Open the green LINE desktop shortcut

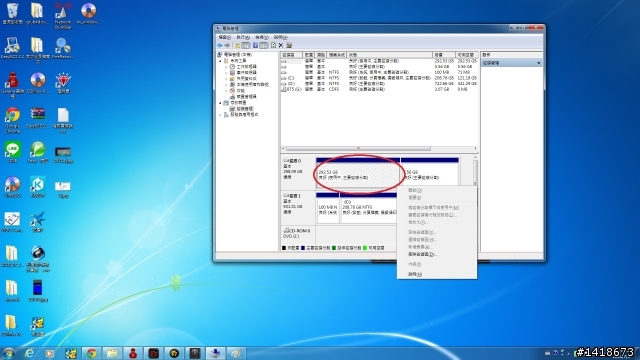(12, 152)
